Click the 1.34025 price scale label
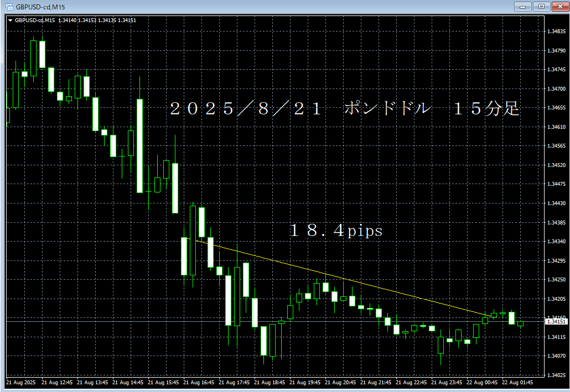This screenshot has height=392, width=570. tap(557, 375)
